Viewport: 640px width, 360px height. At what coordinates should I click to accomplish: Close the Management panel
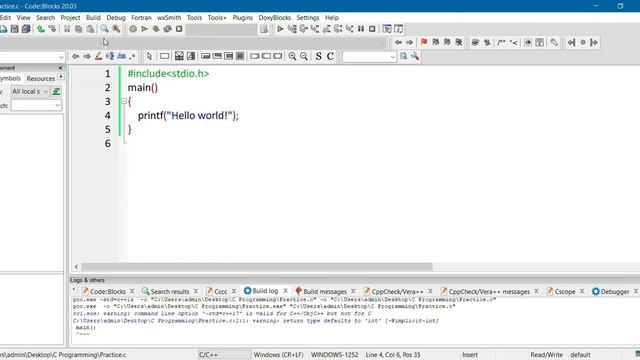tap(60, 68)
